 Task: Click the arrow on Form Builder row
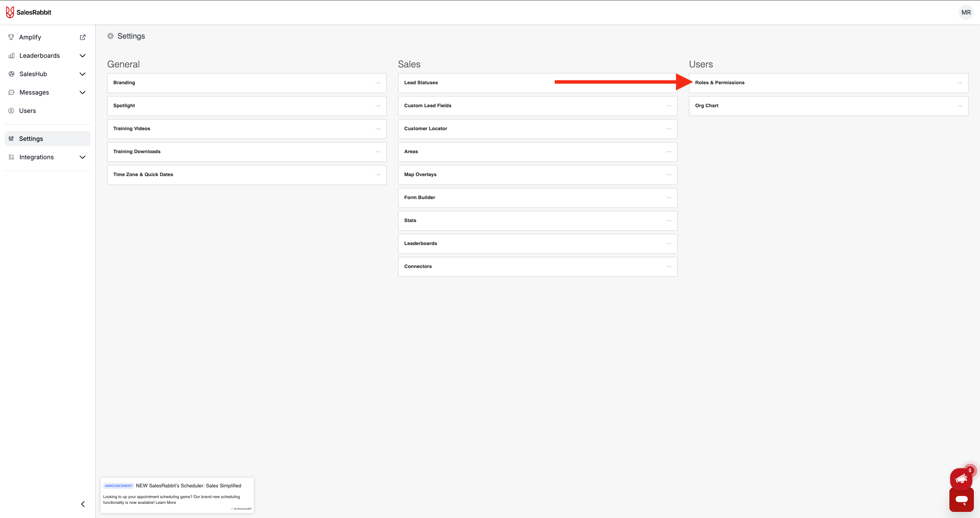point(669,198)
